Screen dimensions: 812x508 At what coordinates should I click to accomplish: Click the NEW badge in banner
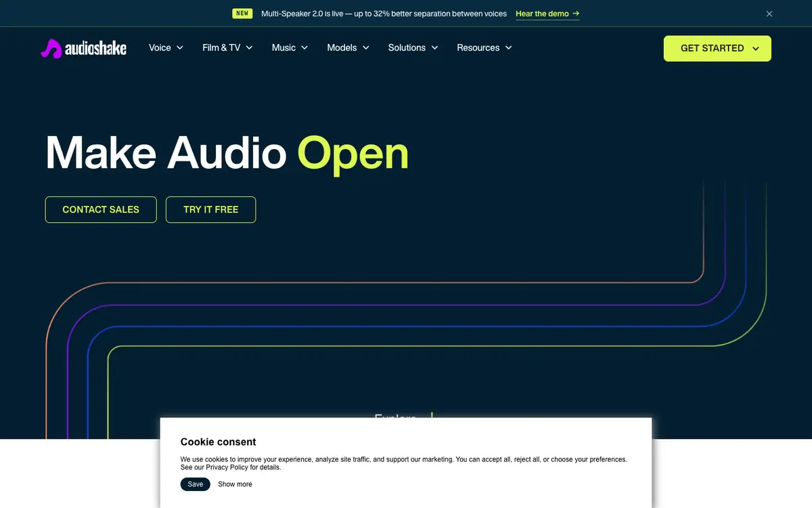tap(242, 14)
